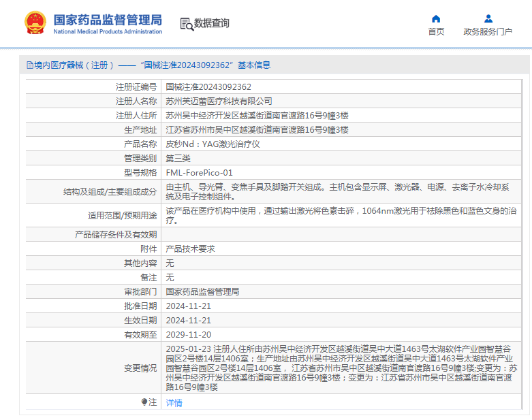The image size is (532, 420).
Task: Click the national emblem logo
Action: point(35,23)
